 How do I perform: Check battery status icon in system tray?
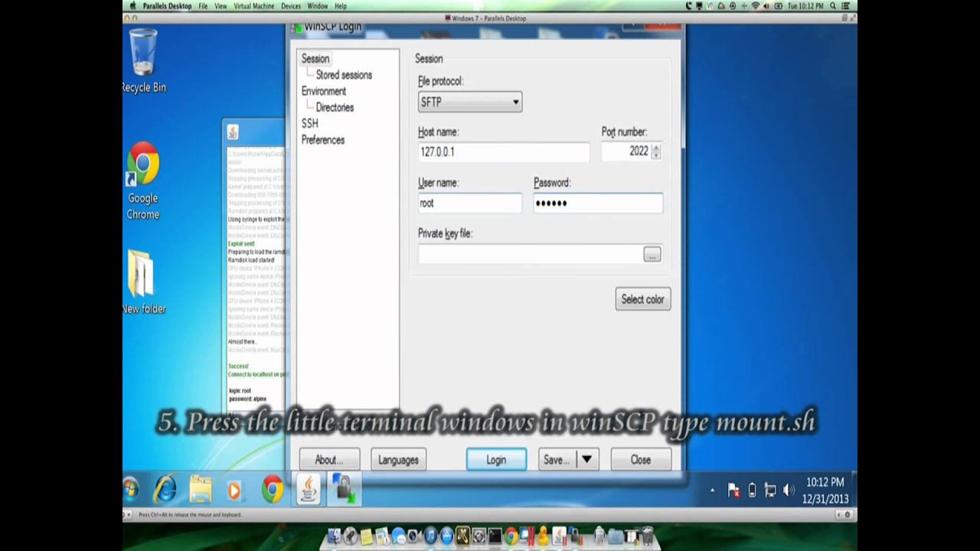752,491
